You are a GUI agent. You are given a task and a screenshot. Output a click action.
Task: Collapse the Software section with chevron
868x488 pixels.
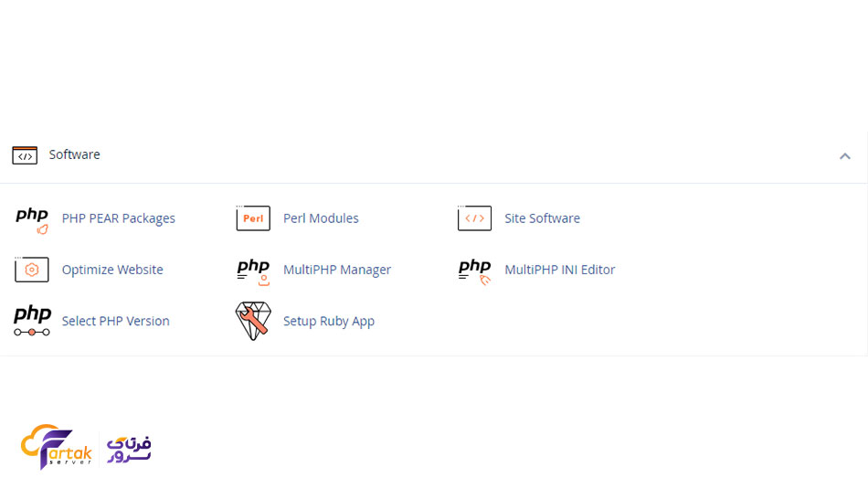coord(845,156)
